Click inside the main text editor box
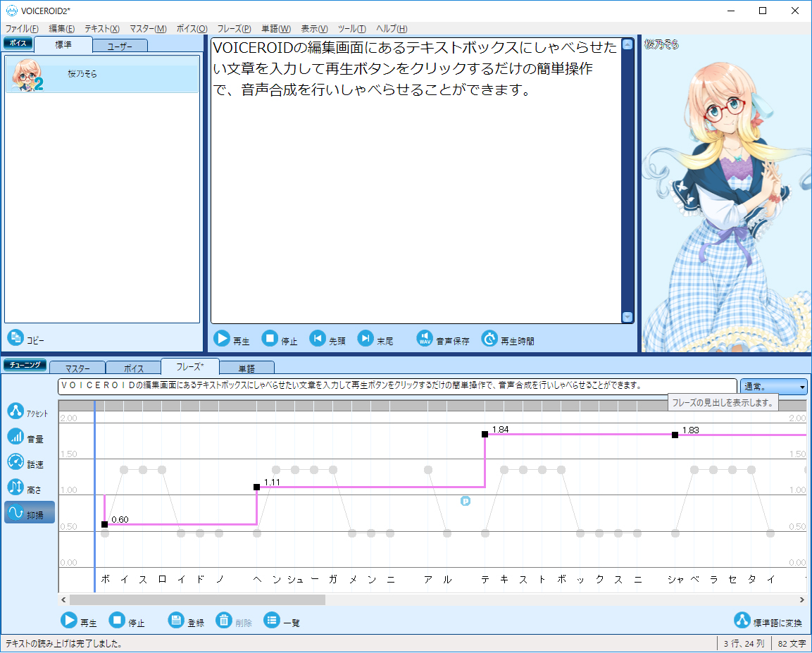The width and height of the screenshot is (812, 653). pos(416,180)
